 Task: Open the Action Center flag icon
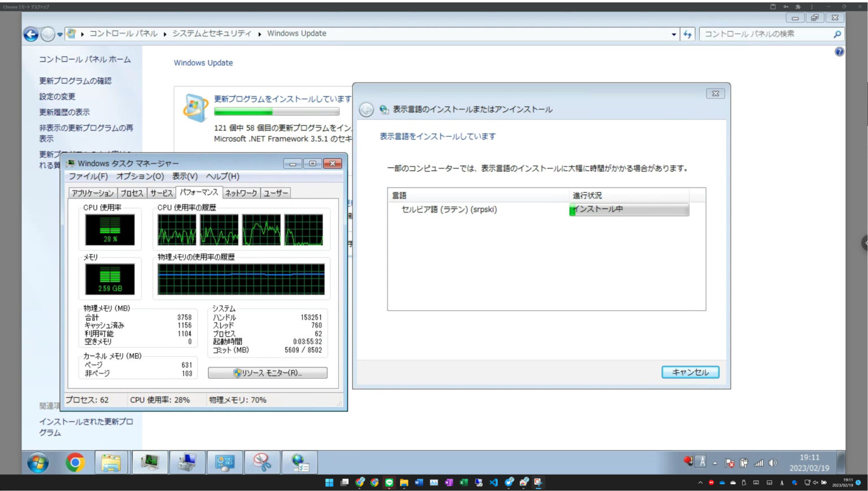pos(730,463)
